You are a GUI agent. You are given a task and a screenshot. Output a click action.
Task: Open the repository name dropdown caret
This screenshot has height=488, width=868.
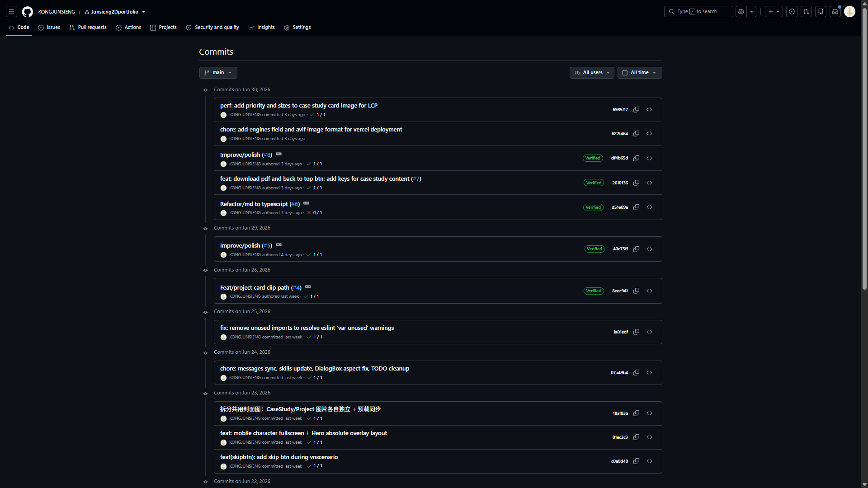pos(143,12)
